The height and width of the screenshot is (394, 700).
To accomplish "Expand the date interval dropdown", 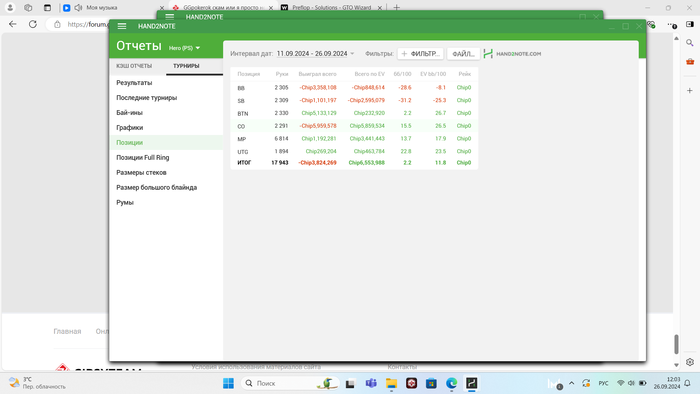I will point(352,54).
